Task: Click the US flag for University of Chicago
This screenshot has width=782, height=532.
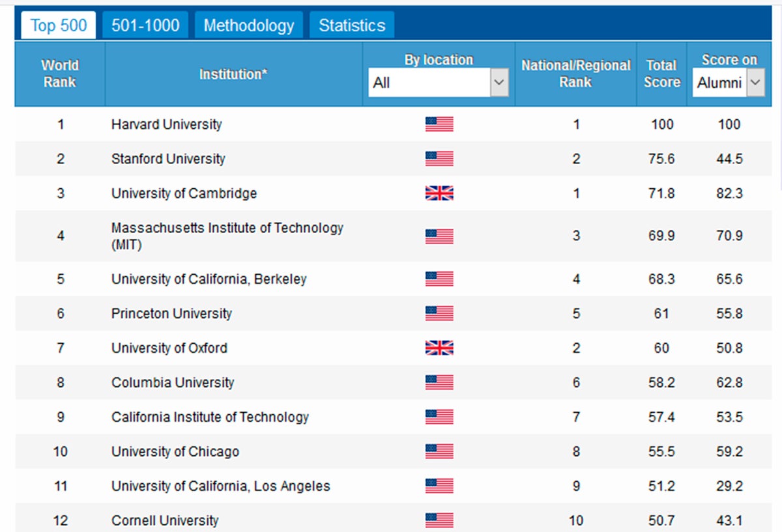Action: pos(439,451)
